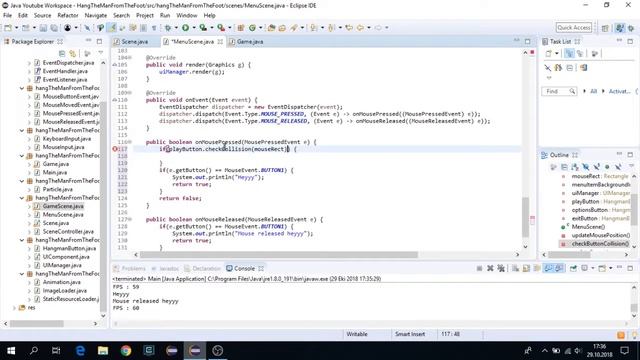Open File Explorer from the taskbar

click(x=103, y=351)
